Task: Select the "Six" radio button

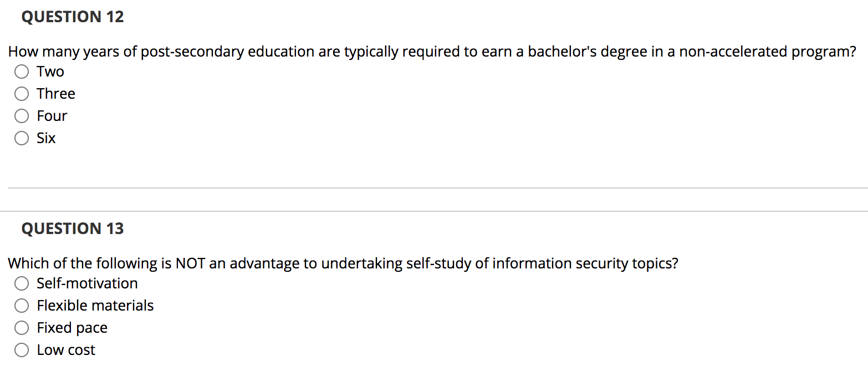Action: tap(22, 138)
